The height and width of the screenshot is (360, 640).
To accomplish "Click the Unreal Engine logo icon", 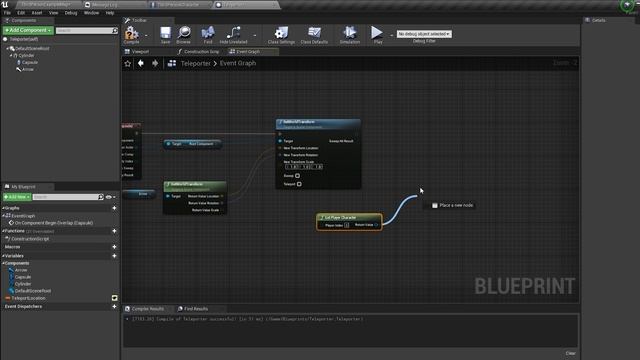I will pyautogui.click(x=4, y=4).
